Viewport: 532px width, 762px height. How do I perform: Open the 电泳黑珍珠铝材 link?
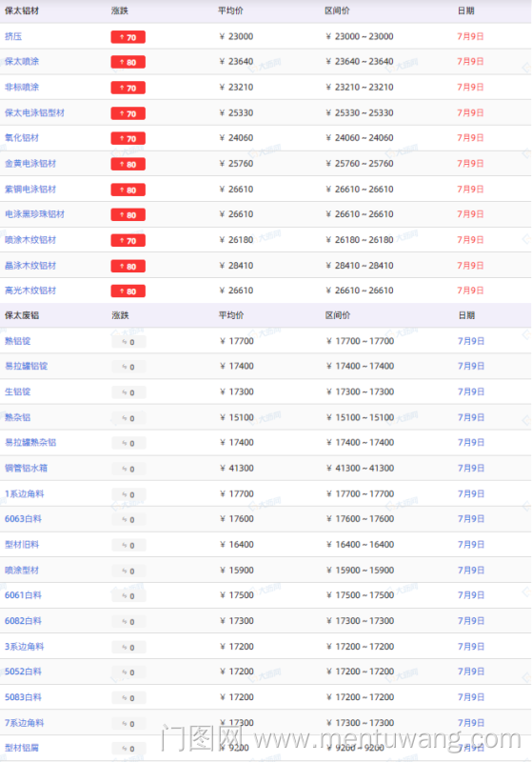[34, 214]
